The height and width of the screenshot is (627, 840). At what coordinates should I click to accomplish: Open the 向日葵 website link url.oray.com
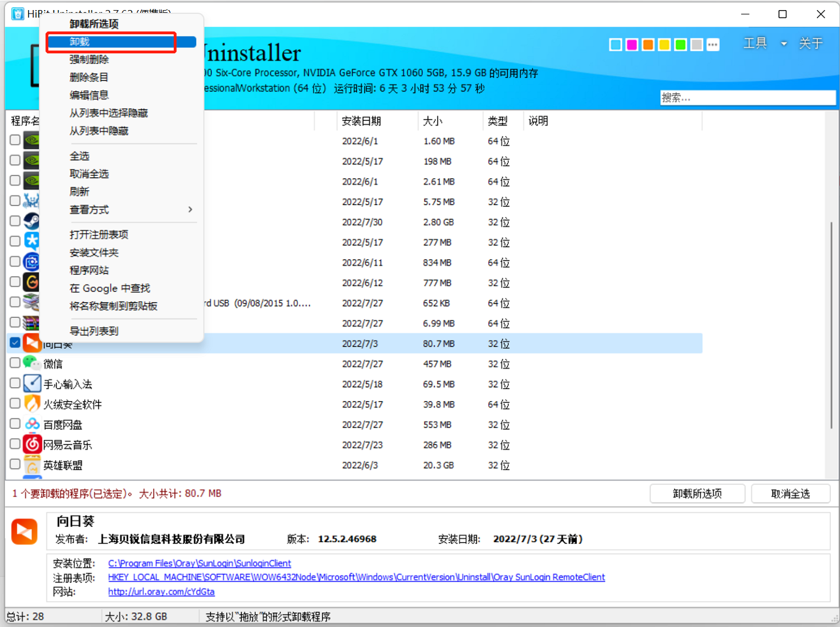(161, 591)
